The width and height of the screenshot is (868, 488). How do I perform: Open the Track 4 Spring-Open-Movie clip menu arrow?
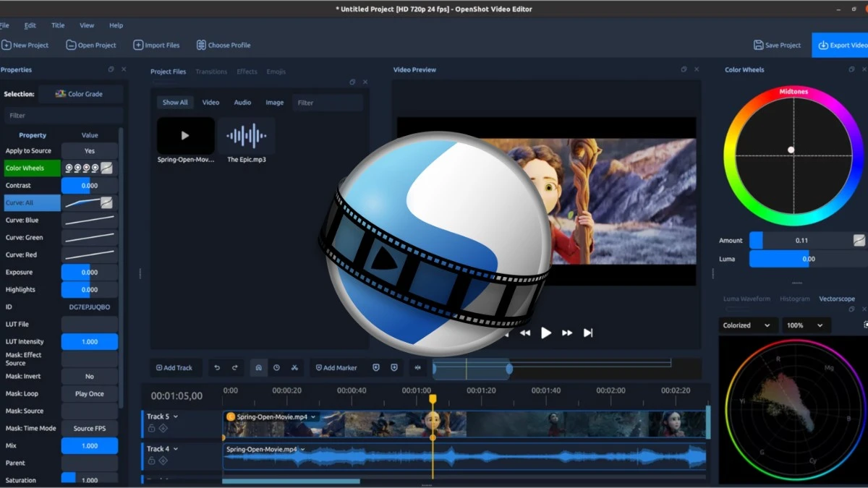coord(303,450)
